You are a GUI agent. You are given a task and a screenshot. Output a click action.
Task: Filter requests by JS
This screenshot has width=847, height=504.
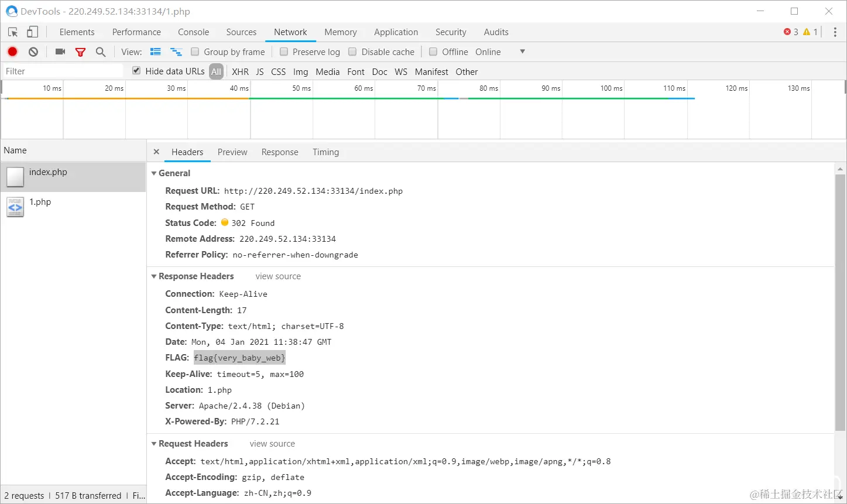pyautogui.click(x=260, y=71)
